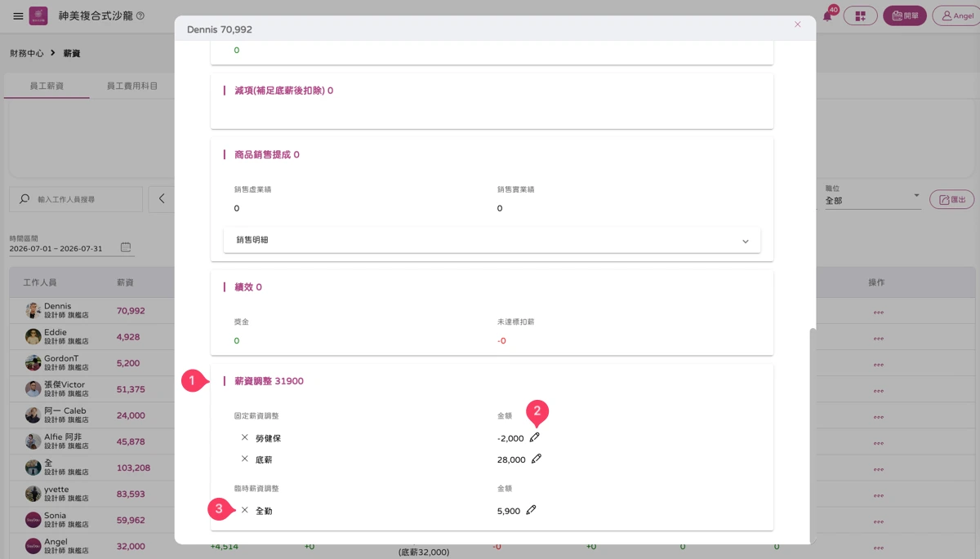The image size is (980, 559).
Task: Edit the 勞健保 amount with the pencil icon
Action: tap(535, 437)
